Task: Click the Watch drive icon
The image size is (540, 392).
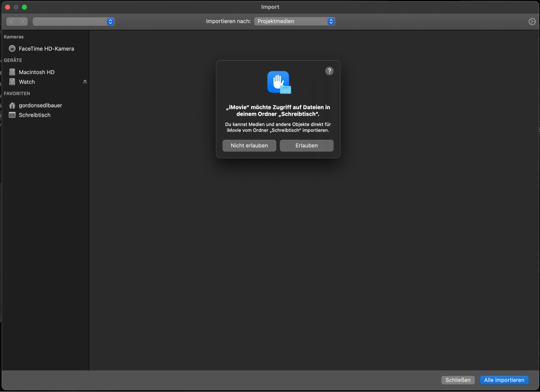Action: click(x=12, y=82)
